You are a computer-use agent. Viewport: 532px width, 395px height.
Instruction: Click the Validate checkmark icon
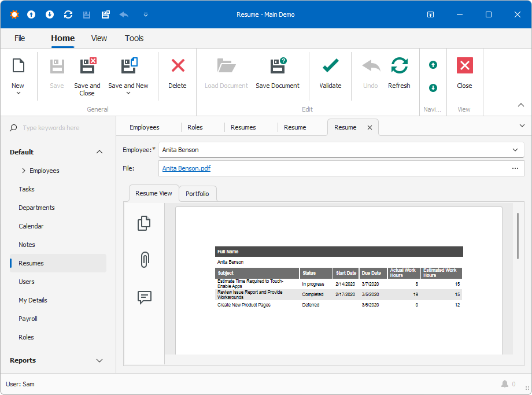tap(330, 66)
